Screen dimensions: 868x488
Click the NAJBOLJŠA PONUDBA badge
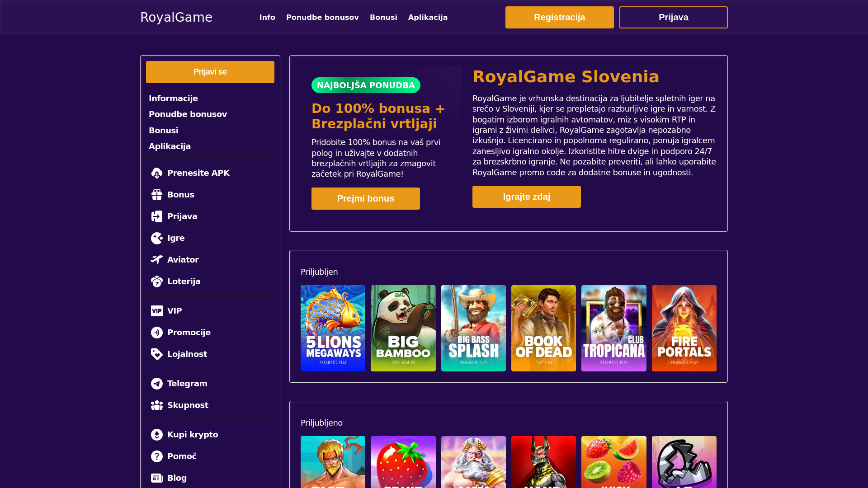click(x=366, y=85)
